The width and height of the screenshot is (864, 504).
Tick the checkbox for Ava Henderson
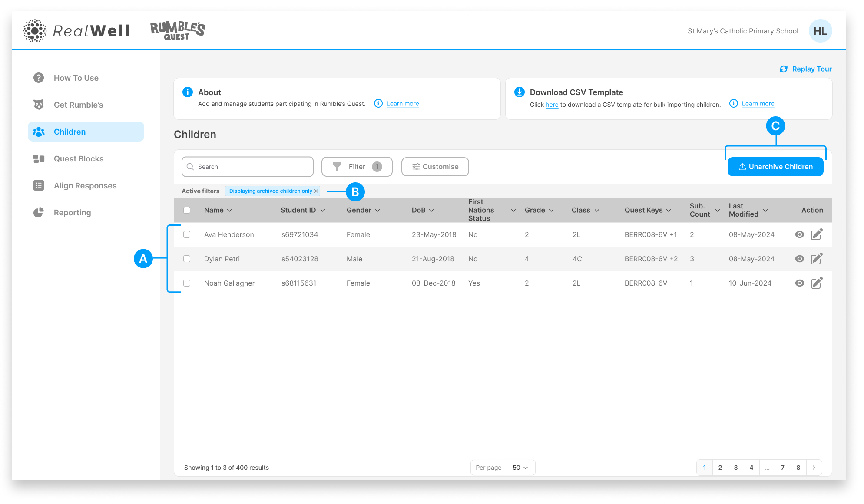[187, 234]
